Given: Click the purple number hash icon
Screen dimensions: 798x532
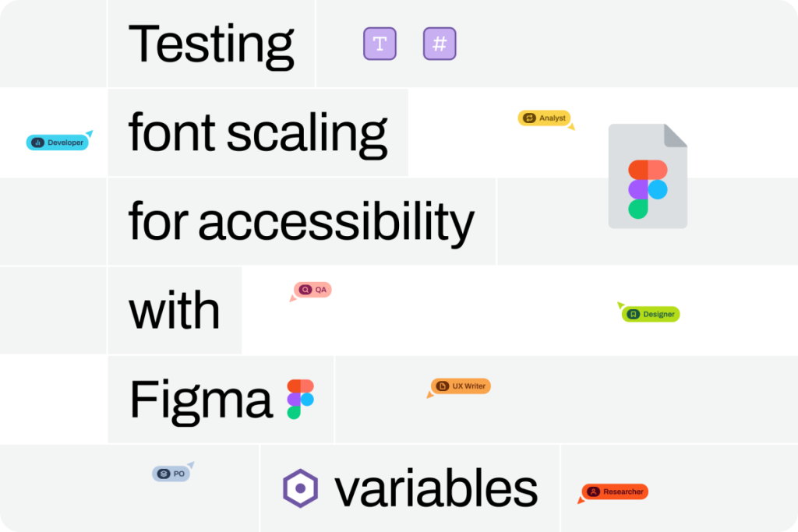Looking at the screenshot, I should [x=440, y=44].
